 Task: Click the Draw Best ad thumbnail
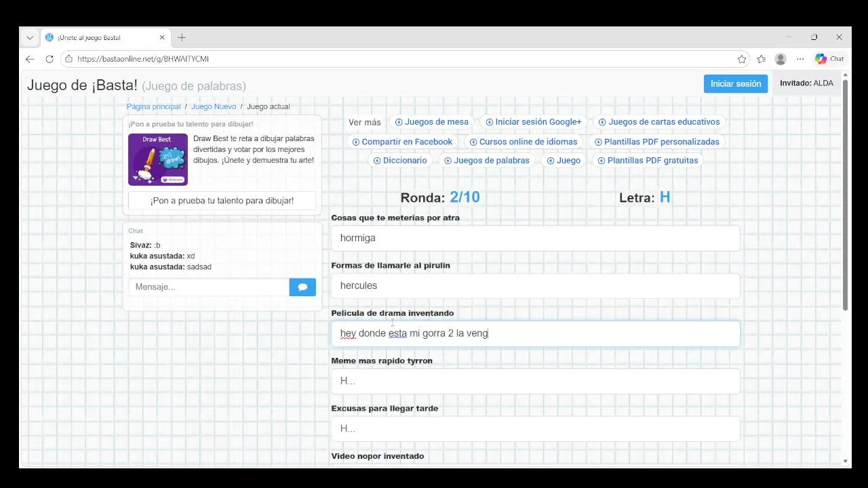[x=158, y=159]
